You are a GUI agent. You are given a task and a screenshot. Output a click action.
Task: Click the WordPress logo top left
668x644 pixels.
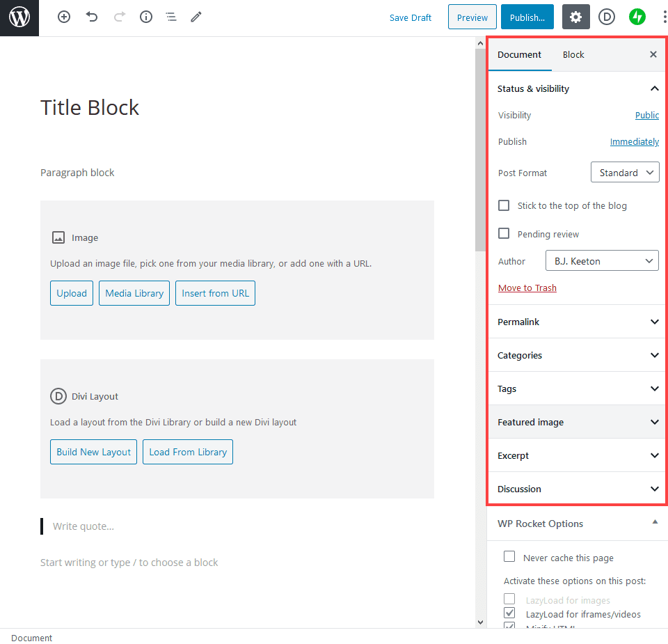point(19,17)
